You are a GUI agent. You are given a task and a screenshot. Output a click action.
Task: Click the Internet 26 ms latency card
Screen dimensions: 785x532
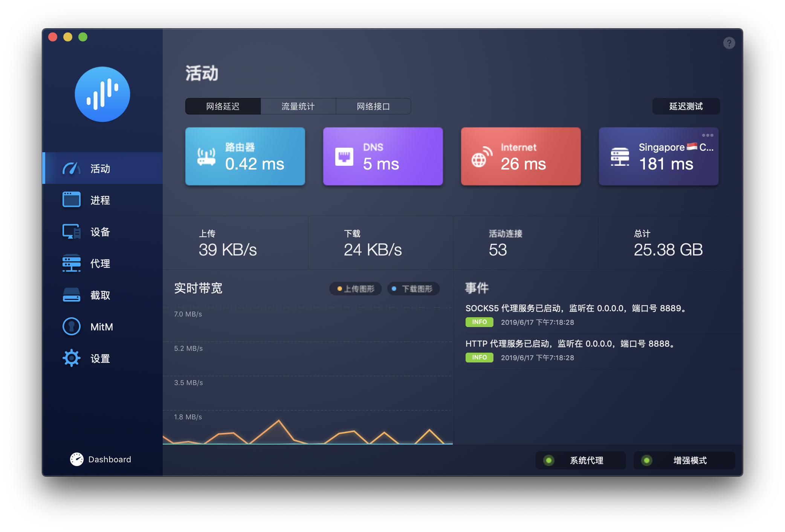point(521,156)
